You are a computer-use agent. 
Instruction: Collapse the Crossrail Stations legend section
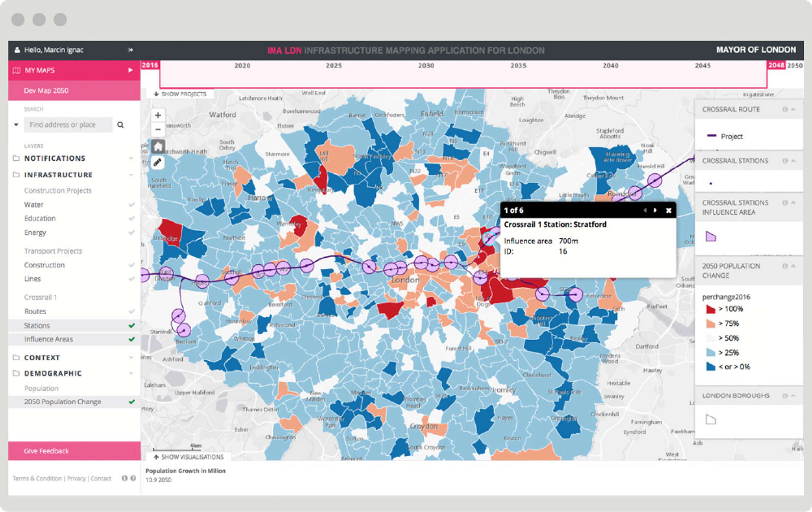coord(793,161)
